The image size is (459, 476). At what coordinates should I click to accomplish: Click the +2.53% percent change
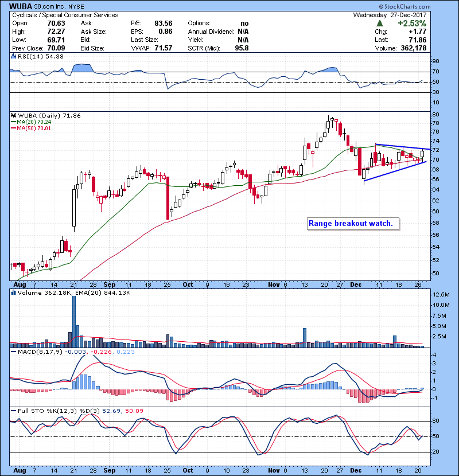click(412, 24)
